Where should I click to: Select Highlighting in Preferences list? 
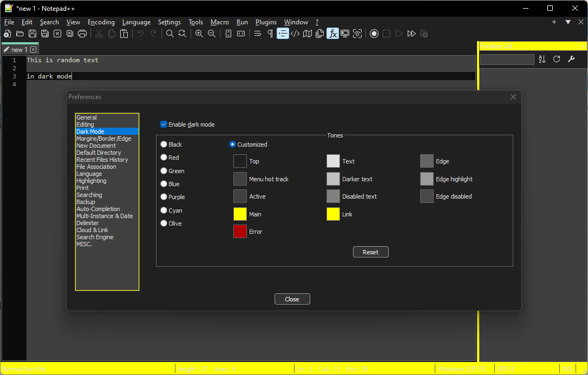[107, 181]
